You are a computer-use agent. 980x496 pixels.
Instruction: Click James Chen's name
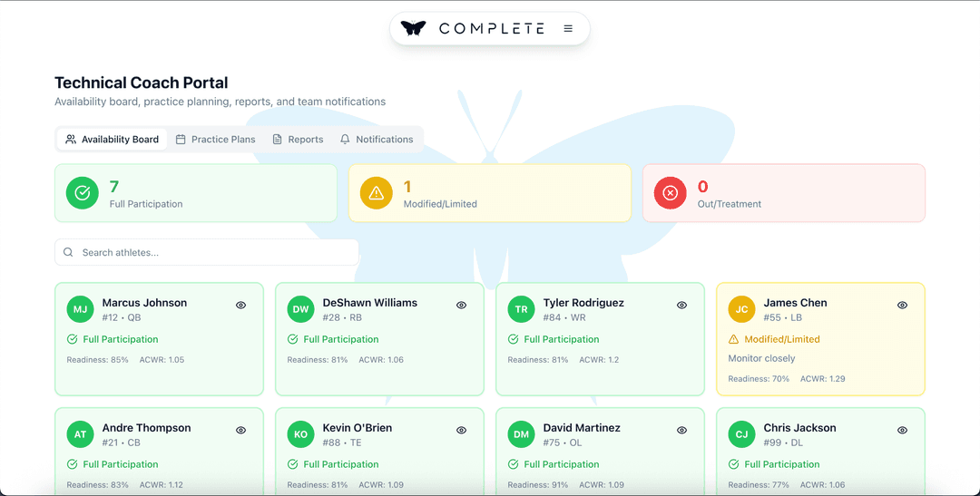795,302
